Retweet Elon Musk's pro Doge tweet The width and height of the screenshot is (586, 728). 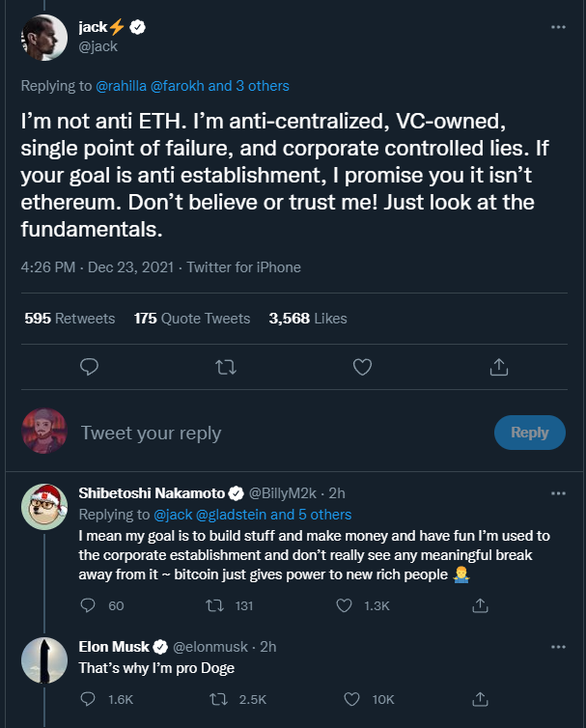pos(218,698)
